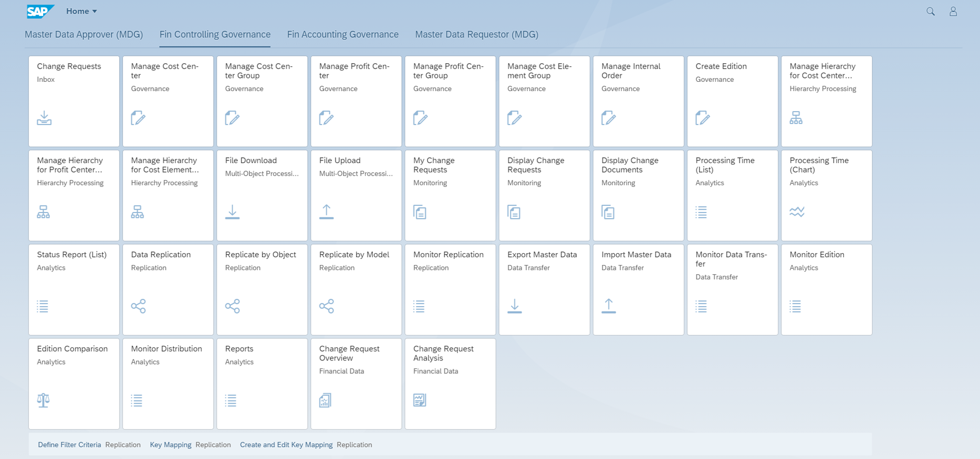Screen dimensions: 980x459
Task: Launch the File Upload tile
Action: [x=356, y=195]
